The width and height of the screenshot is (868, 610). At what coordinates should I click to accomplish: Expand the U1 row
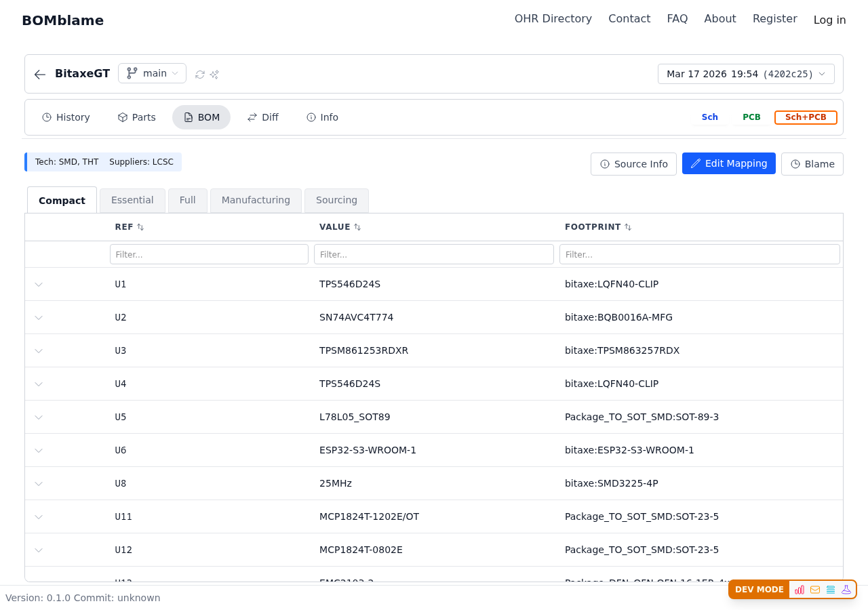[x=39, y=285]
